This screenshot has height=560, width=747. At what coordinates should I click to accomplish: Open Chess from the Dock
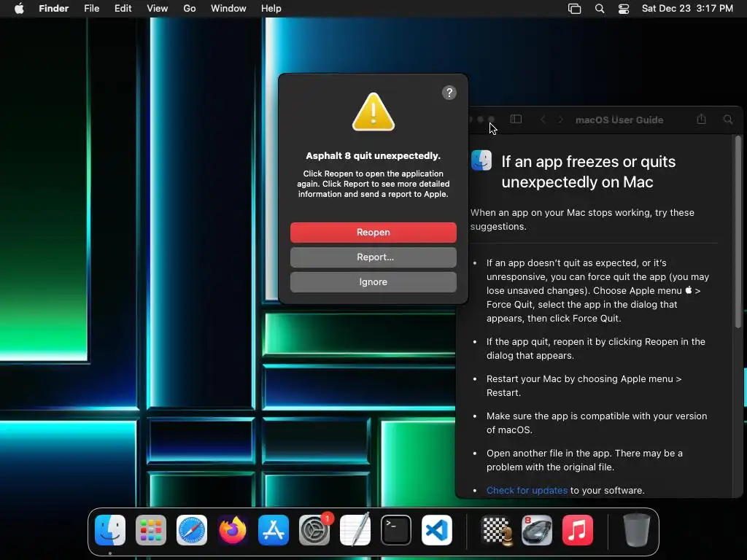[x=496, y=530]
